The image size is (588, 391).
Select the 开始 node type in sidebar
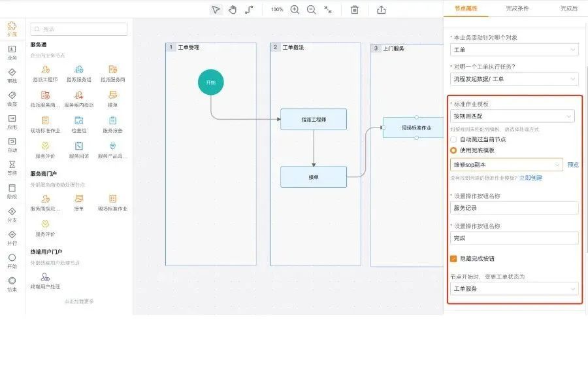pyautogui.click(x=12, y=261)
